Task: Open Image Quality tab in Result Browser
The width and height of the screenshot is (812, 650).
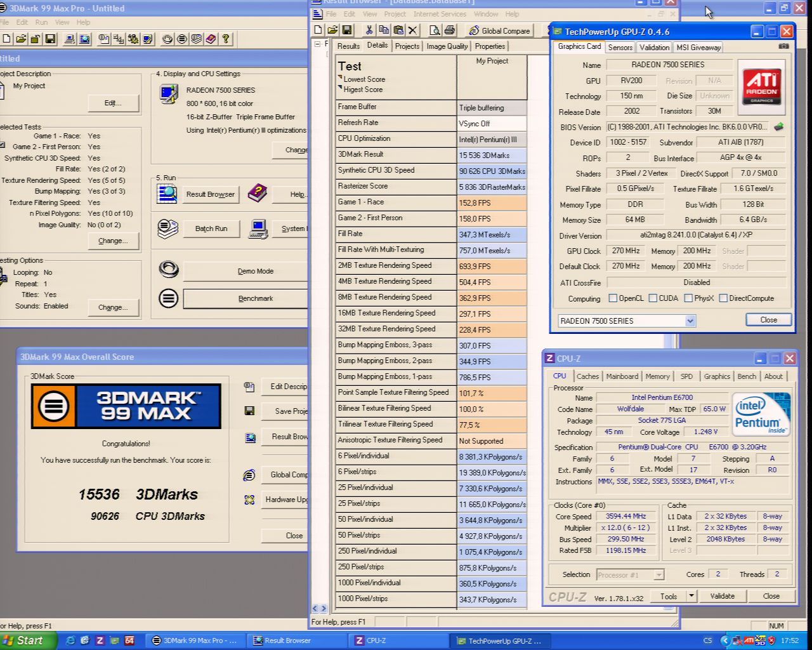Action: 447,46
